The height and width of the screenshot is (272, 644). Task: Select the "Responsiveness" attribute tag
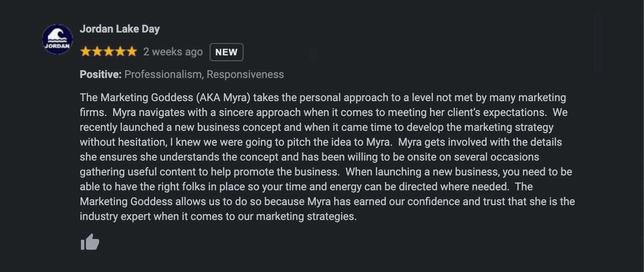pyautogui.click(x=245, y=74)
